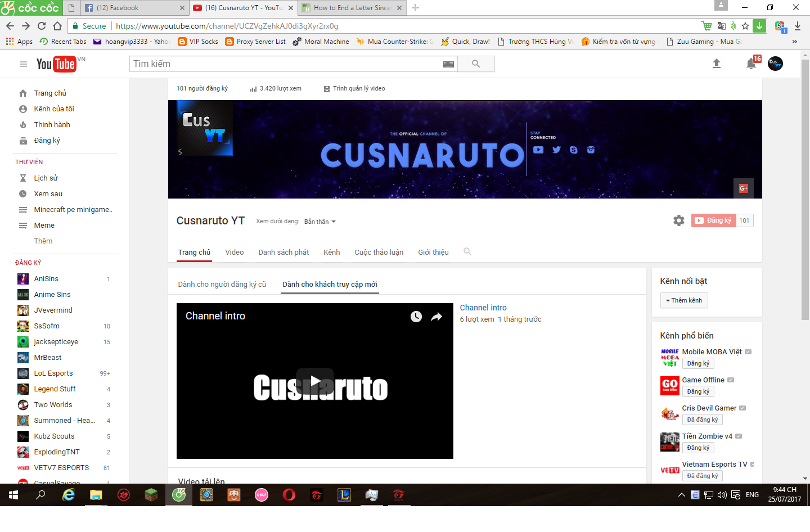Open the 'Moral Machine' bookmark
Viewport: 810px width, 532px height.
(x=321, y=42)
